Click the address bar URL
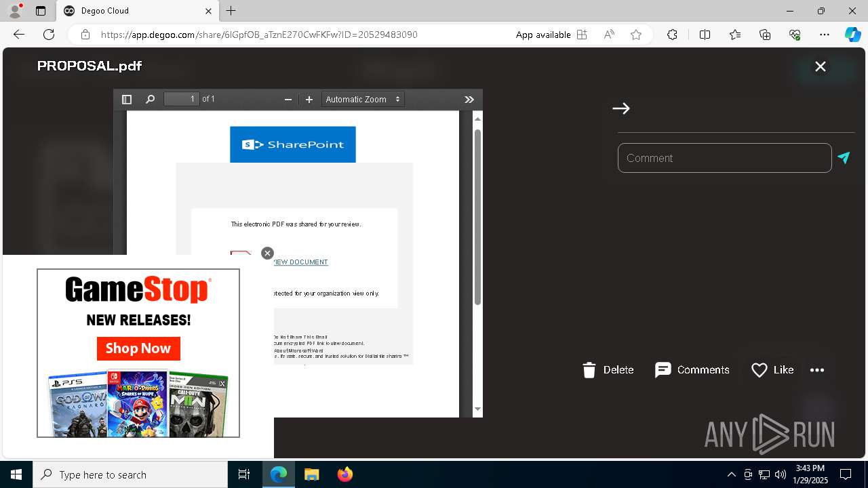This screenshot has height=488, width=868. click(x=259, y=35)
